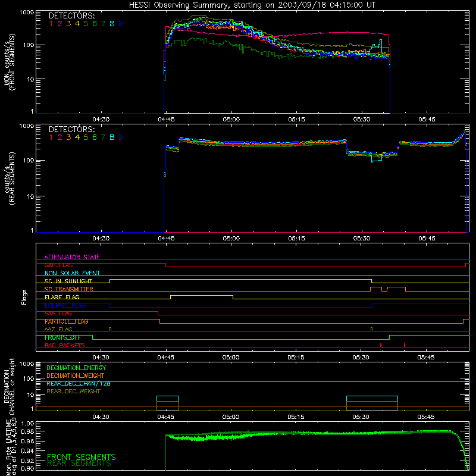Click the REAR SEGMENTS livetime legend label
Viewport: 476px width, 476px height.
(79, 464)
